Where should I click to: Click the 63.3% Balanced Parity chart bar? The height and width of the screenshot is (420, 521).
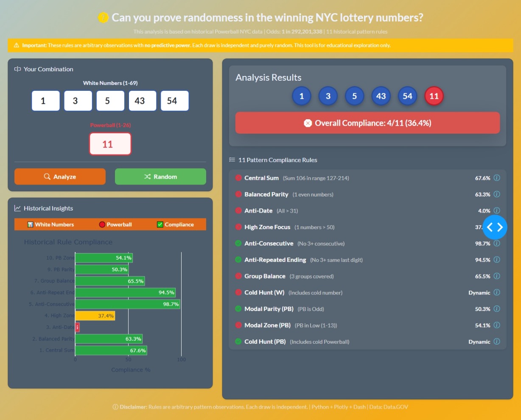[109, 339]
